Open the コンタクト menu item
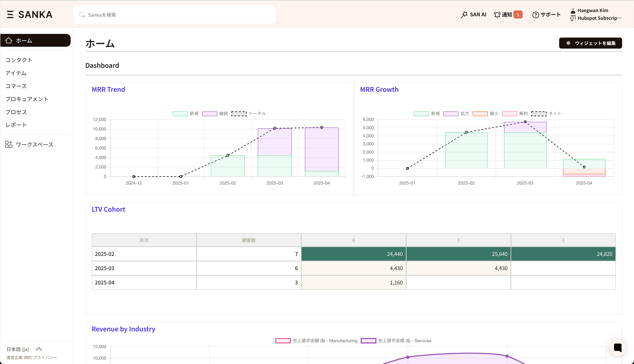 pyautogui.click(x=19, y=60)
